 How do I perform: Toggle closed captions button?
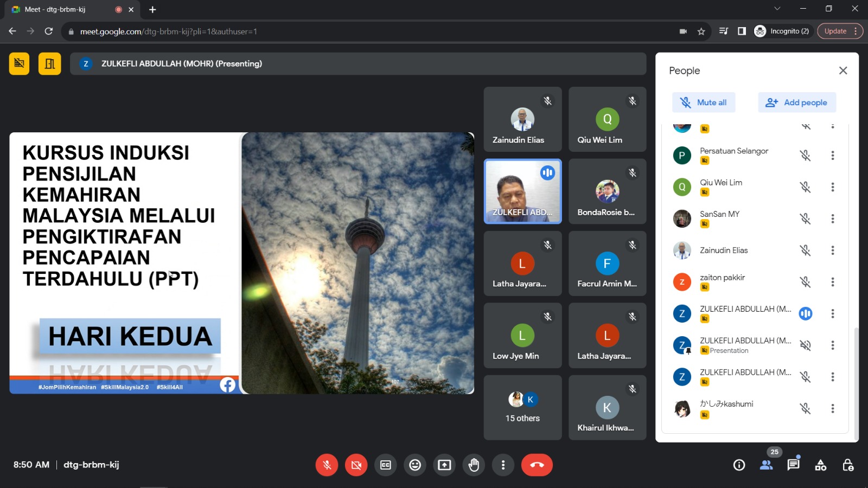click(386, 465)
